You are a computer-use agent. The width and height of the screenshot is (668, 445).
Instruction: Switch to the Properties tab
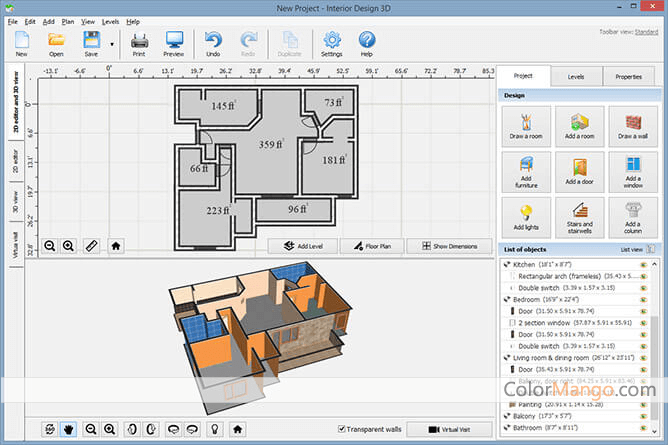(x=629, y=77)
